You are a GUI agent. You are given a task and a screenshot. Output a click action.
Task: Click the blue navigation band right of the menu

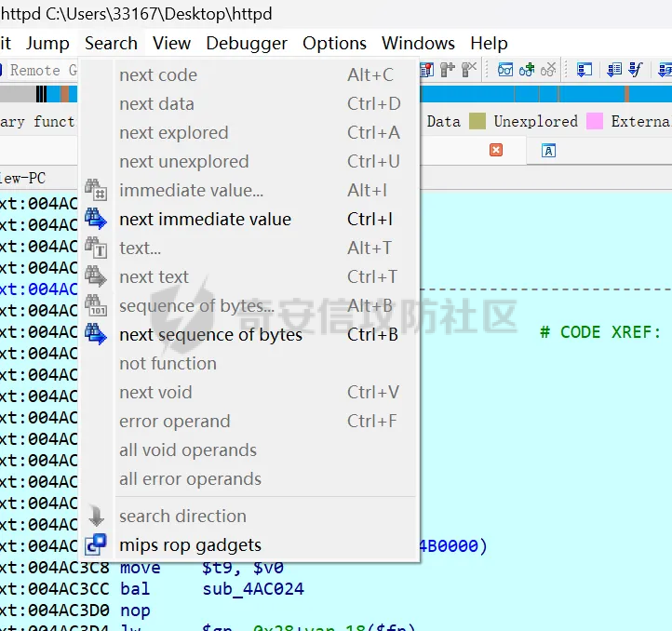coord(545,94)
